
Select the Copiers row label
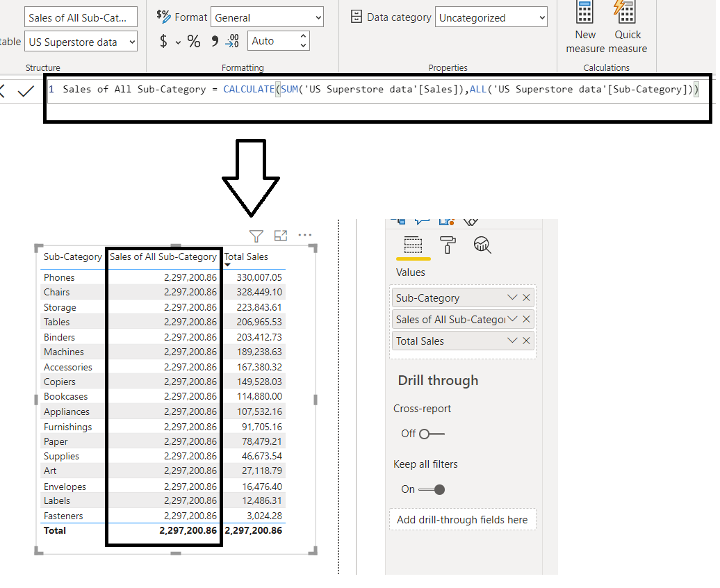tap(60, 382)
